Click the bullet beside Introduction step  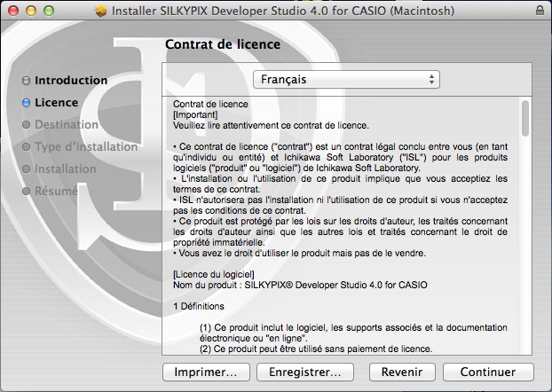point(27,81)
